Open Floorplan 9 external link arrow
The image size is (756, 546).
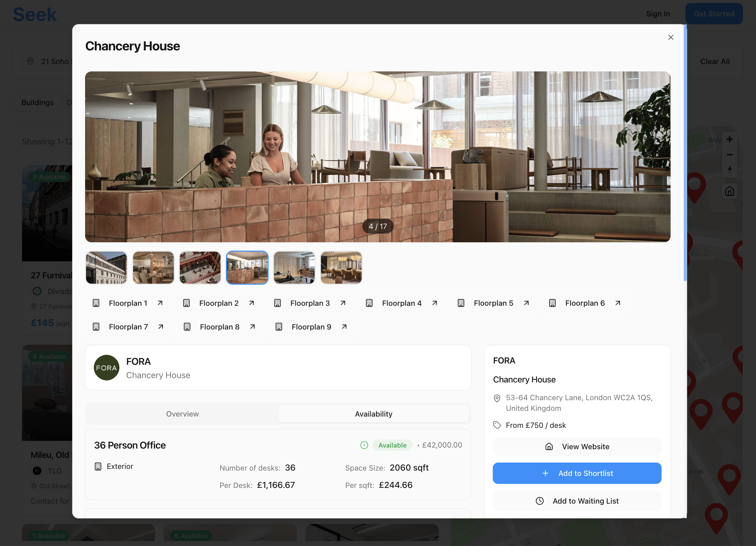[344, 327]
